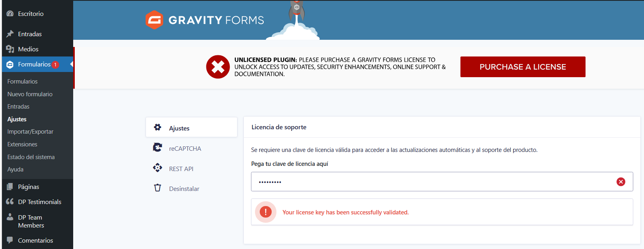
Task: Click the Páginas pages icon
Action: [10, 187]
